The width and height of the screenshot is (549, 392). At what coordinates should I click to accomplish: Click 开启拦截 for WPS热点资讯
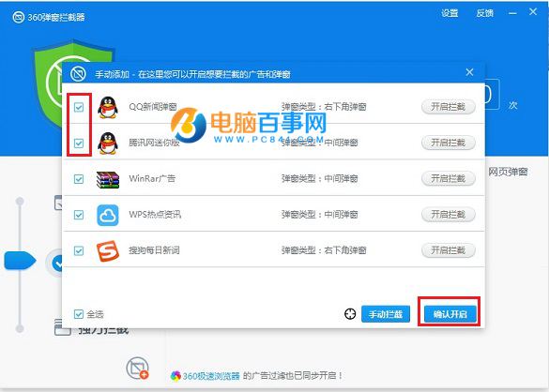[x=449, y=214]
